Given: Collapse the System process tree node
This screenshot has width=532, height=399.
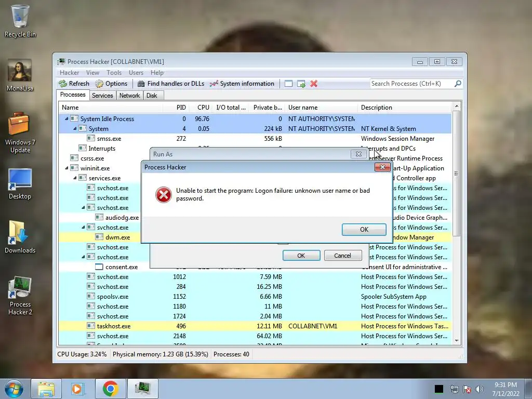Looking at the screenshot, I should [75, 129].
